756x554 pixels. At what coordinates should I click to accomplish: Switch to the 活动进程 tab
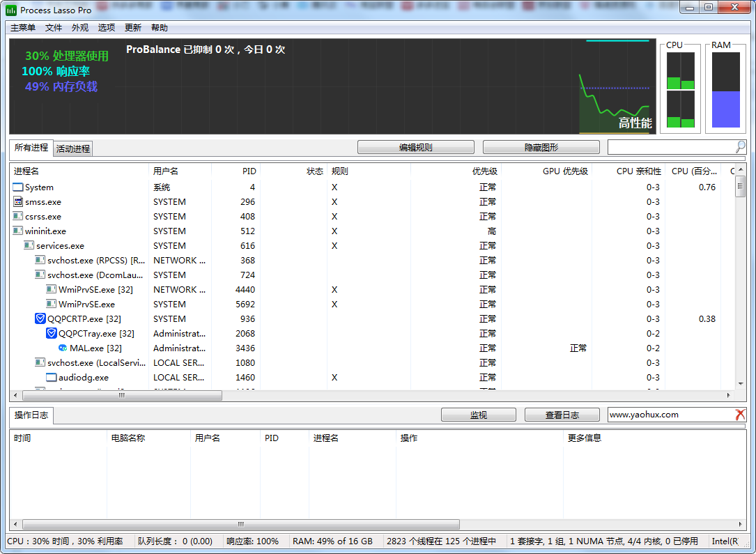tap(73, 148)
